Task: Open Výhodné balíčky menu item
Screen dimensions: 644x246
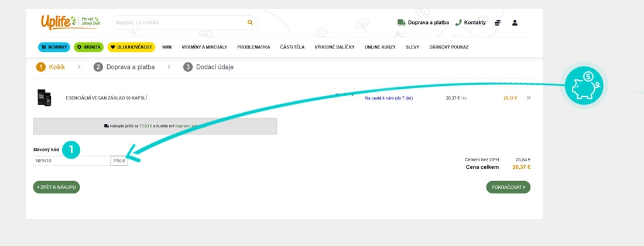Action: 334,47
